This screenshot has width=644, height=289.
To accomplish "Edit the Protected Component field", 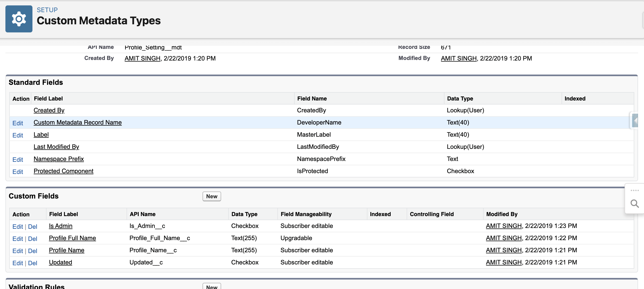I will coord(18,172).
